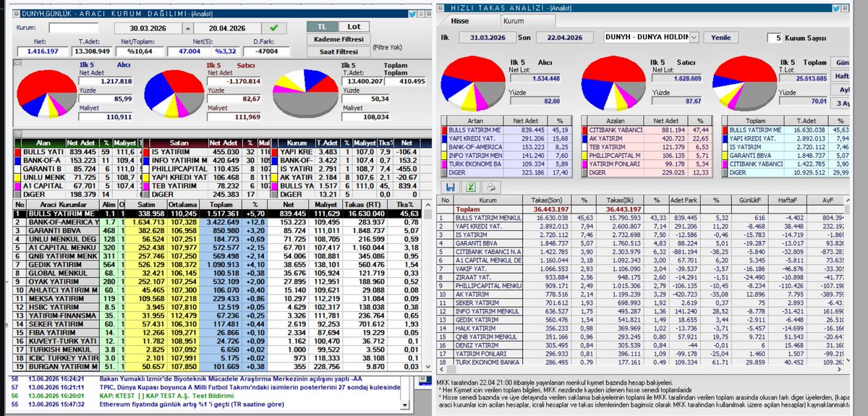Click Twitter bird icon in Aracı Kurum Dağılımı window

point(412,13)
